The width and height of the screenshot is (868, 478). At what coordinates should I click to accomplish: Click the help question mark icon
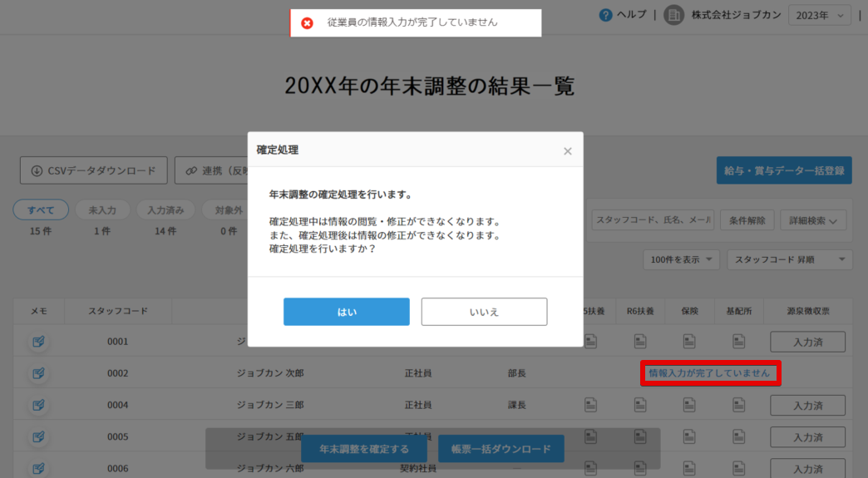coord(605,15)
